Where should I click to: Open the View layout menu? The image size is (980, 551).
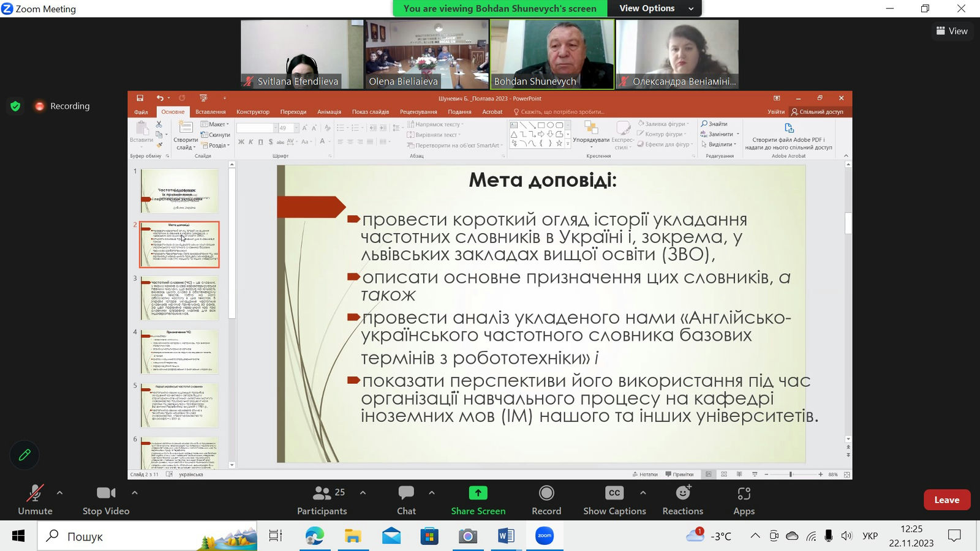pyautogui.click(x=952, y=31)
